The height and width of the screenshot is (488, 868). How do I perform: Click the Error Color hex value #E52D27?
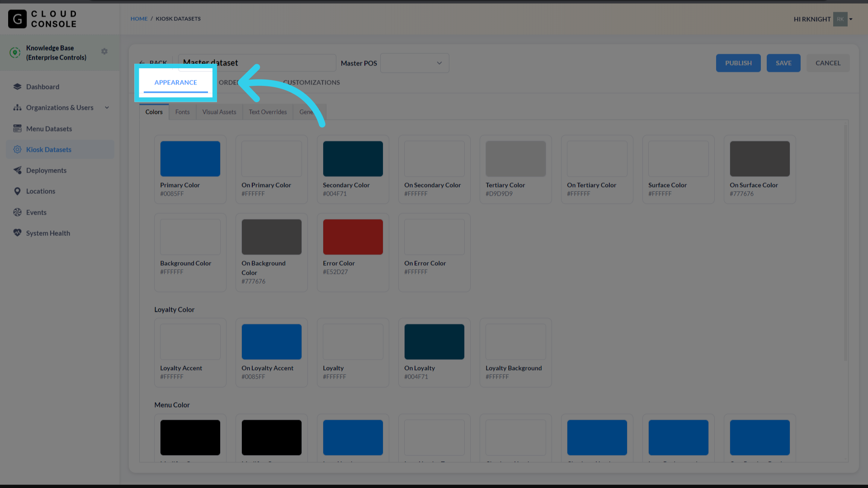(x=335, y=272)
